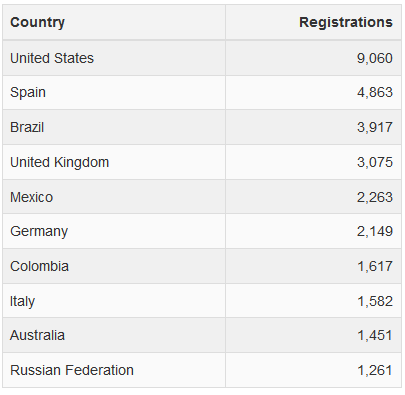
Task: Click the 2,149 registrations value
Action: 375,231
